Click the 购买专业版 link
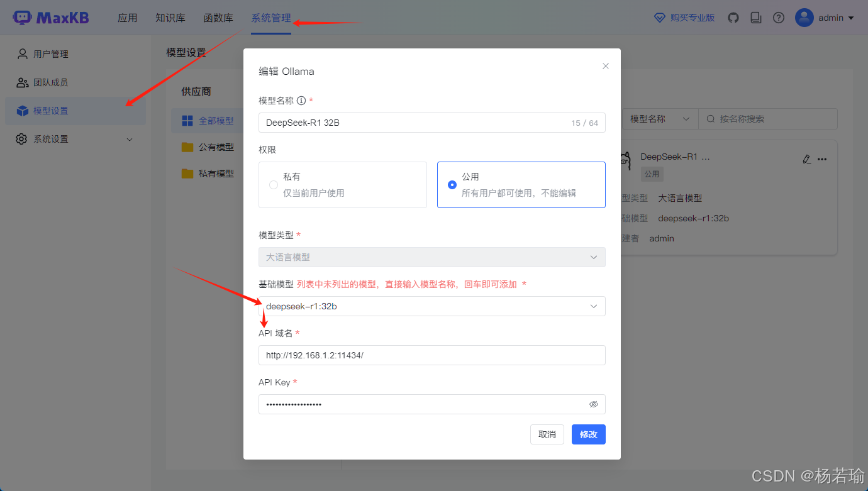868x491 pixels. tap(693, 18)
